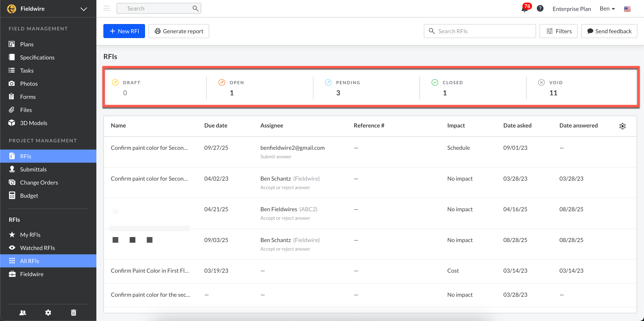The width and height of the screenshot is (644, 321).
Task: Open the Ben user menu dropdown
Action: pyautogui.click(x=607, y=9)
